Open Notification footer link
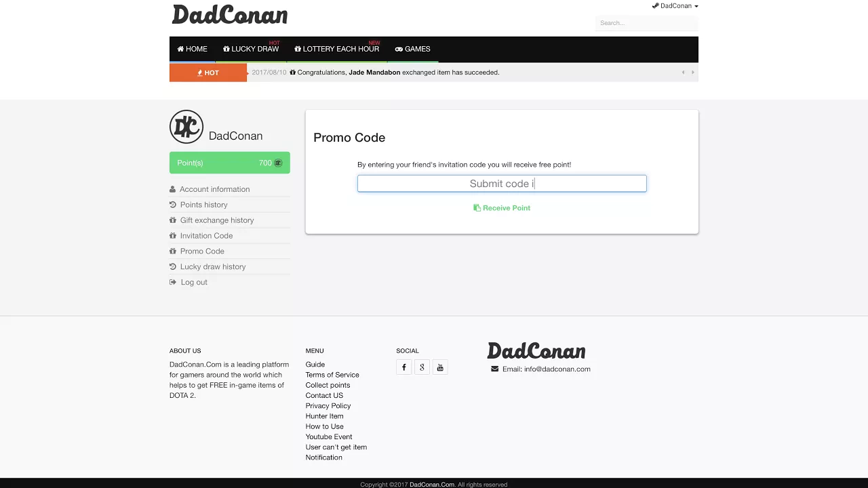This screenshot has width=868, height=488. click(x=323, y=457)
